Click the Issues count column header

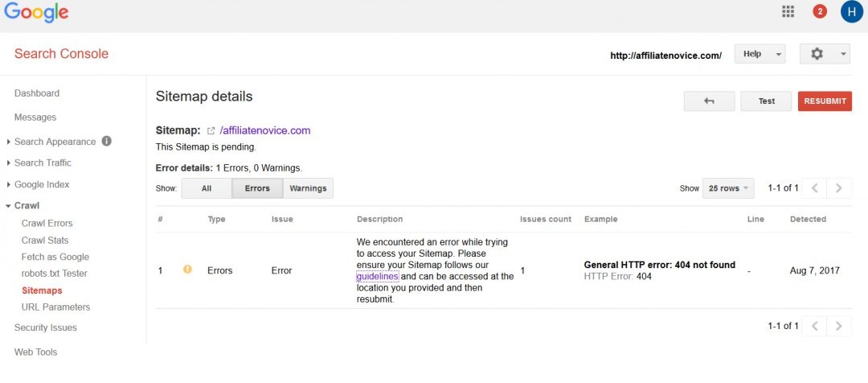tap(546, 219)
